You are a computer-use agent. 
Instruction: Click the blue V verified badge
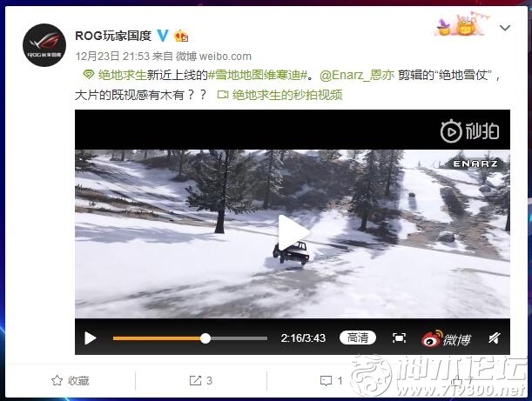[163, 36]
